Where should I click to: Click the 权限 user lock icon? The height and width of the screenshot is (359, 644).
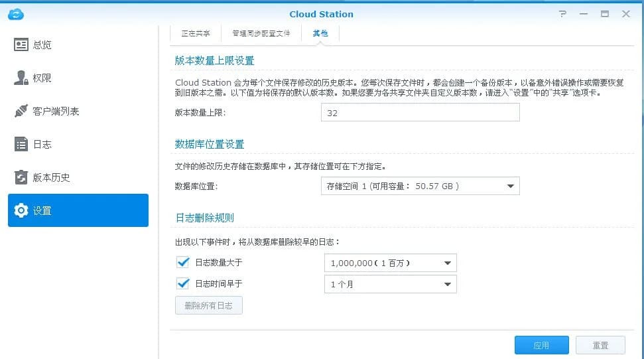[x=21, y=78]
